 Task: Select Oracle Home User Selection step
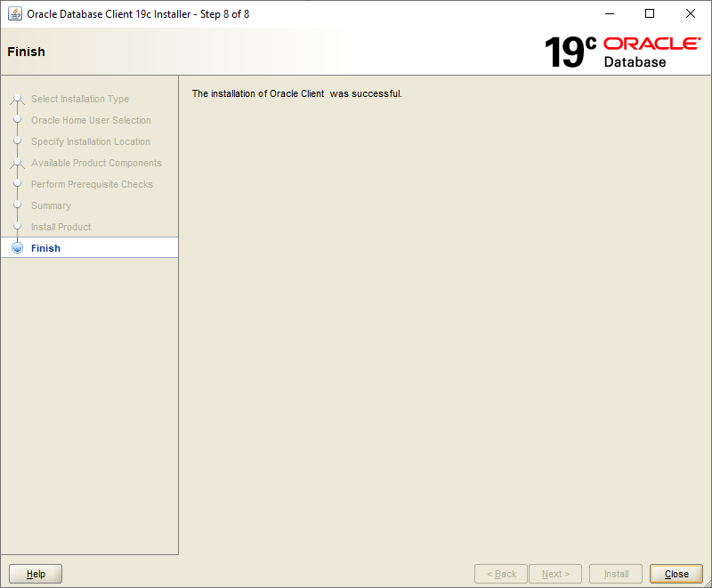tap(91, 120)
